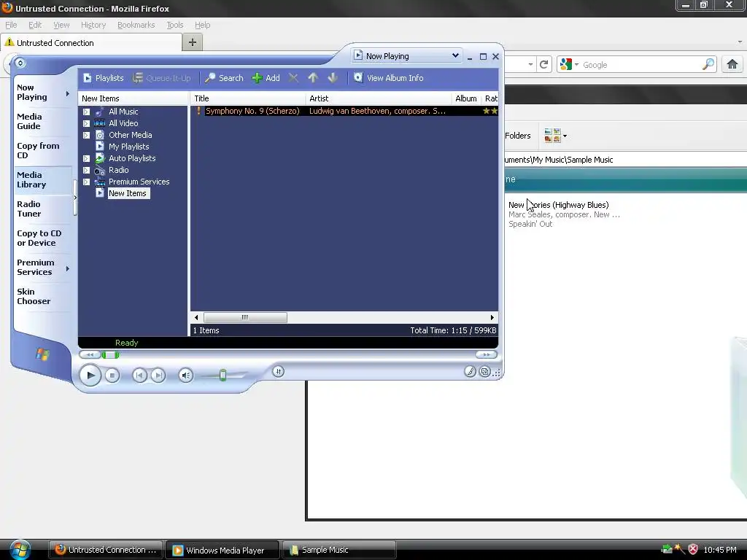Image resolution: width=747 pixels, height=560 pixels.
Task: Toggle shuffle mode icon
Action: (x=278, y=371)
